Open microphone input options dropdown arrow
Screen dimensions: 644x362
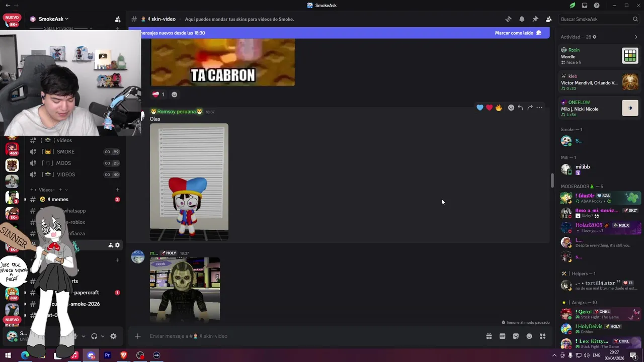pos(83,336)
